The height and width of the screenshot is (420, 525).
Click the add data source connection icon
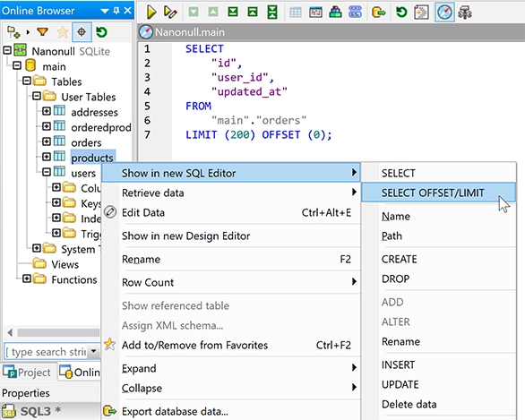[x=13, y=32]
